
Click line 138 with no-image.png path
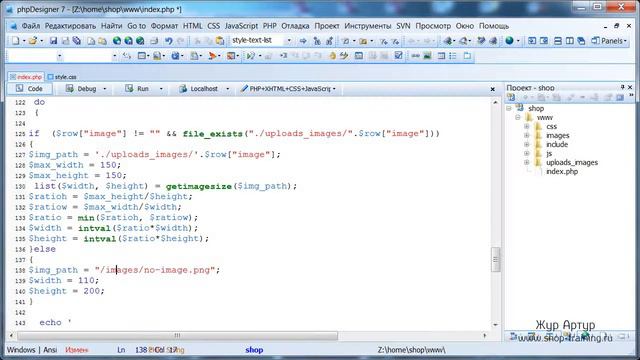coord(124,270)
